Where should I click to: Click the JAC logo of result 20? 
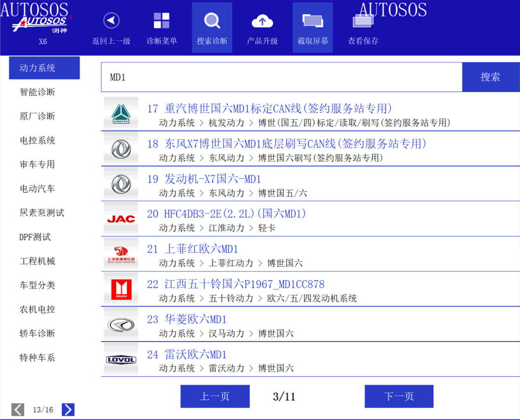(121, 219)
